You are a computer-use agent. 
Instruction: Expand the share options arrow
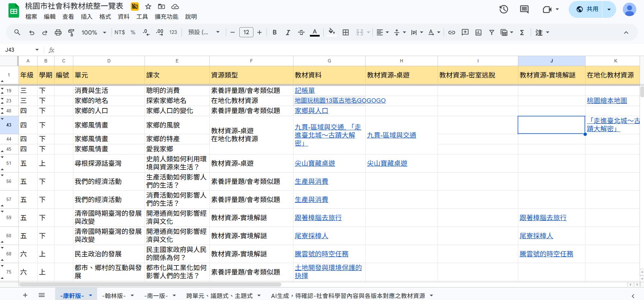[609, 9]
